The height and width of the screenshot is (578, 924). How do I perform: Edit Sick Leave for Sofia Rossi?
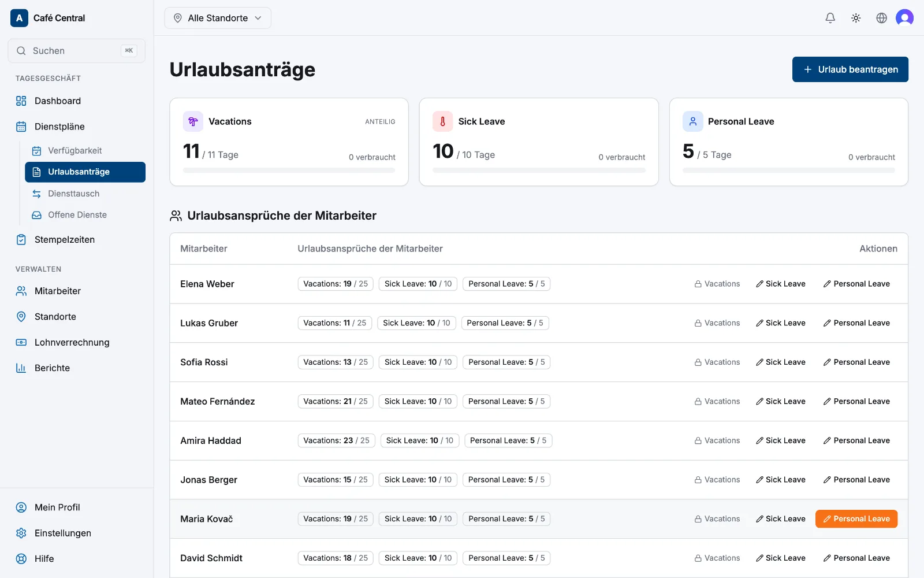tap(780, 362)
